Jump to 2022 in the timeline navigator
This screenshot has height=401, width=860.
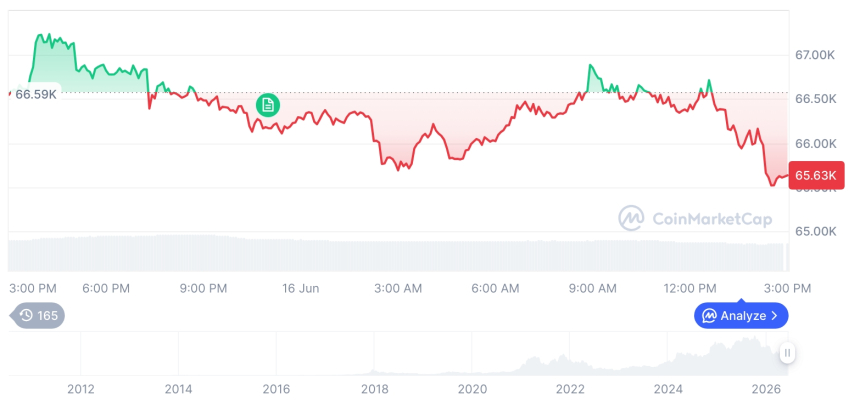pos(570,389)
